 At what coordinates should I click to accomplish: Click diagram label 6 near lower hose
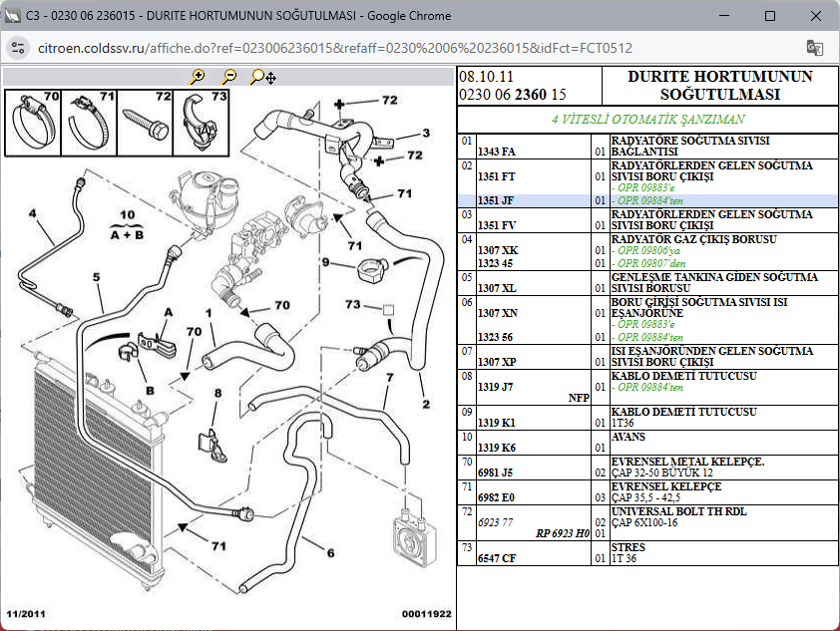pos(330,553)
